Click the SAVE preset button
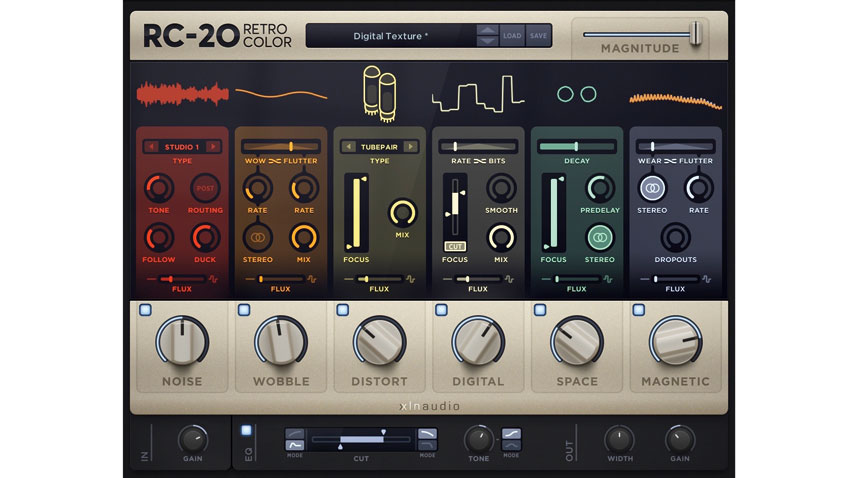Viewport: 850px width, 478px height. tap(538, 36)
